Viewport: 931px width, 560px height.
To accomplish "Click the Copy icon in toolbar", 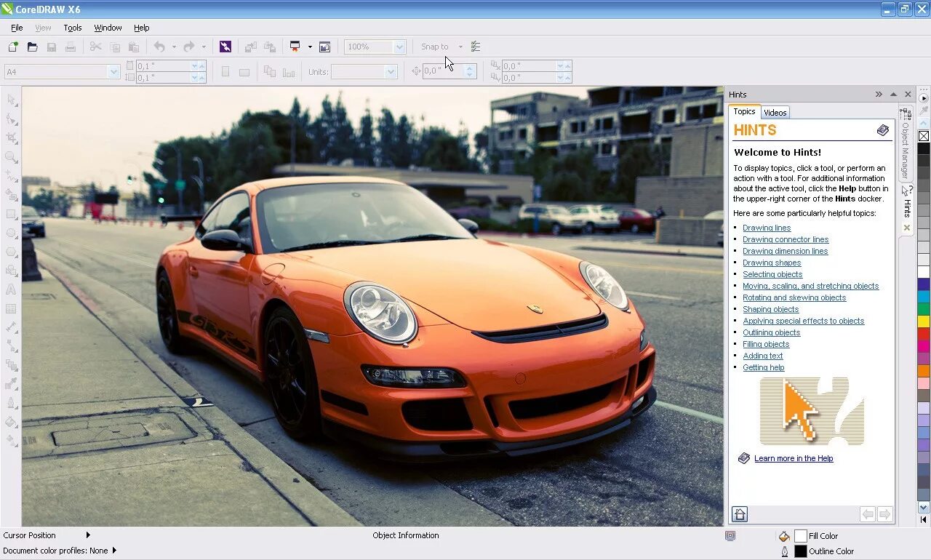I will 115,47.
